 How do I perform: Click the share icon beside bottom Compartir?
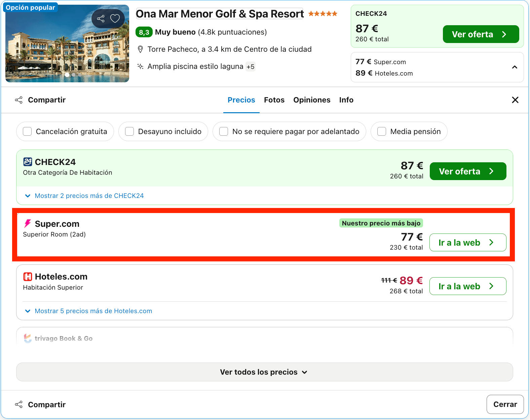(19, 405)
